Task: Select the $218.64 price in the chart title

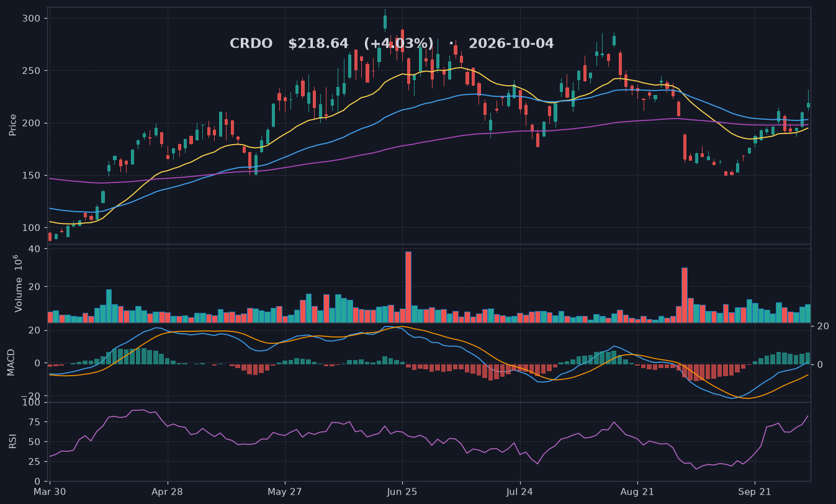Action: tap(318, 44)
